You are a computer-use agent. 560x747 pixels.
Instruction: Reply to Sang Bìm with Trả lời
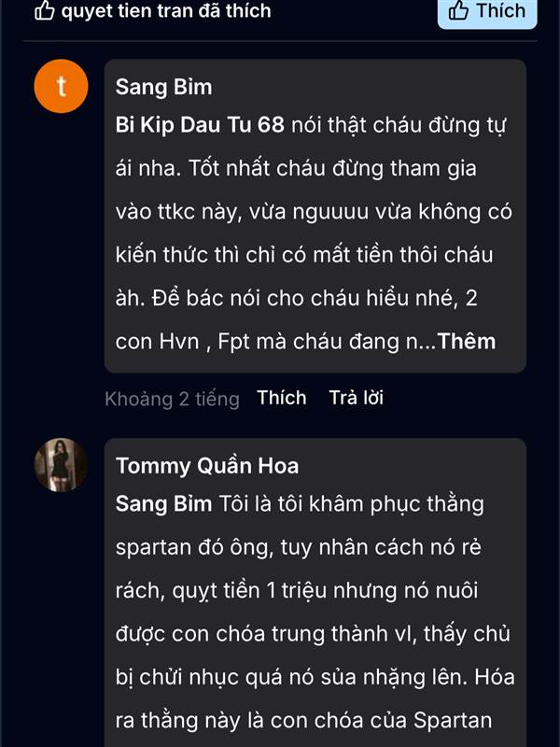click(356, 398)
